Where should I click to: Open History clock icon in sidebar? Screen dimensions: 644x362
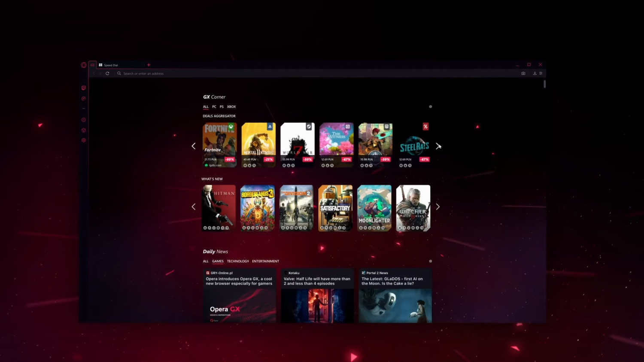[84, 120]
